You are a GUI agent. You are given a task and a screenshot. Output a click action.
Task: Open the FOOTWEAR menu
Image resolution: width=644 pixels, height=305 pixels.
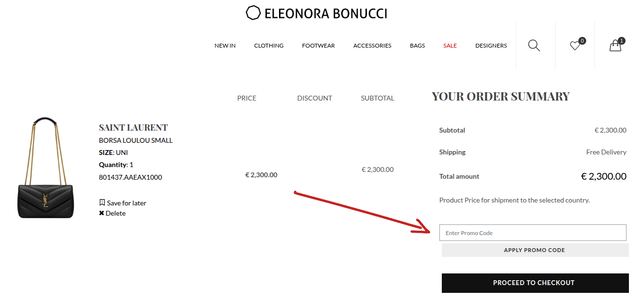point(318,45)
